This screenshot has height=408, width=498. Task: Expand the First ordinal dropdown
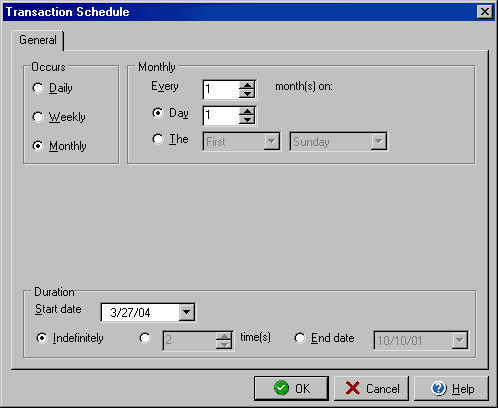pos(272,141)
